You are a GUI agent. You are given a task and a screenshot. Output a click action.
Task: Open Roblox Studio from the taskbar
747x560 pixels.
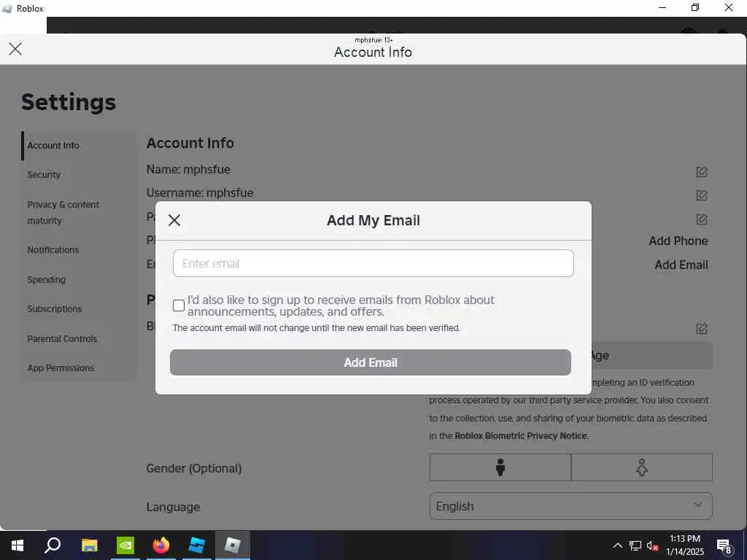click(x=196, y=545)
